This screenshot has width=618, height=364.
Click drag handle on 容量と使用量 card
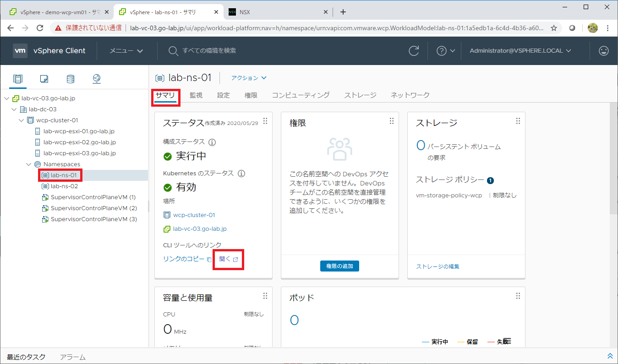[265, 296]
